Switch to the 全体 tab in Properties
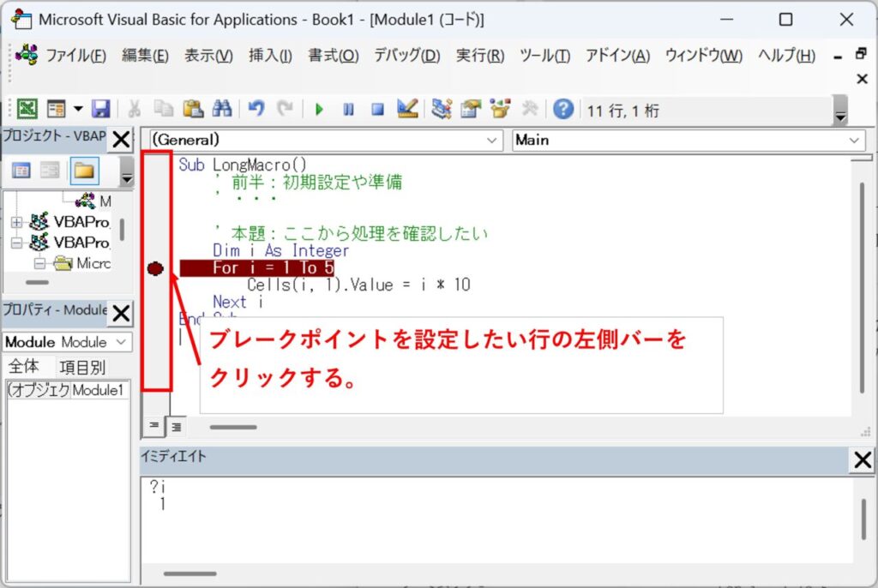The image size is (878, 588). pyautogui.click(x=23, y=367)
